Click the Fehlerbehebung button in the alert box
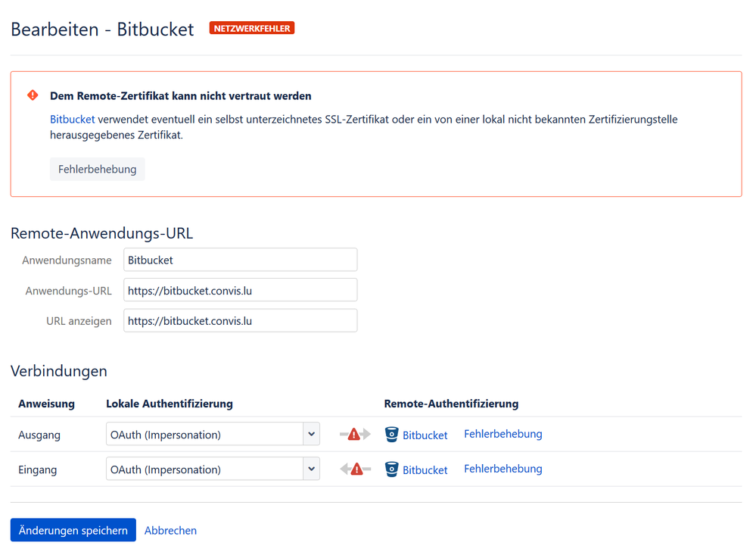756x555 pixels. (98, 170)
